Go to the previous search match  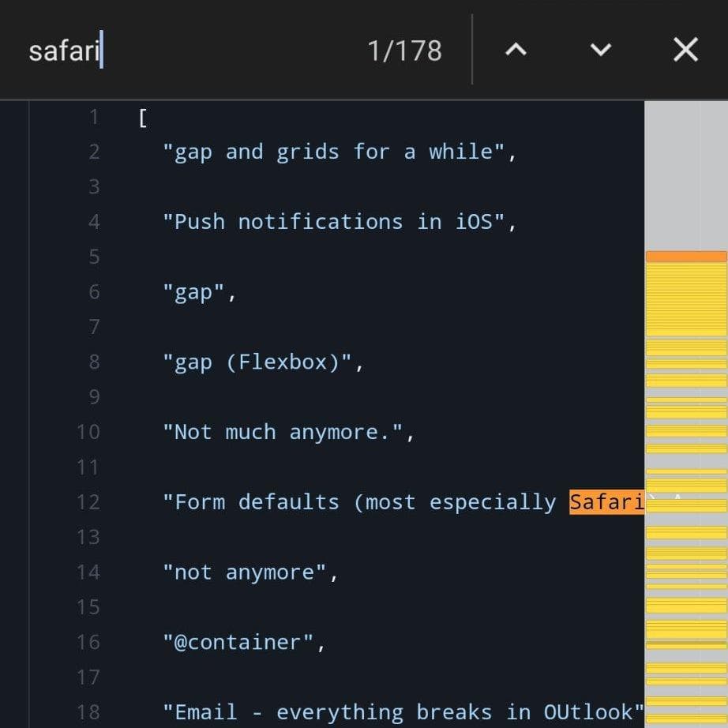516,49
